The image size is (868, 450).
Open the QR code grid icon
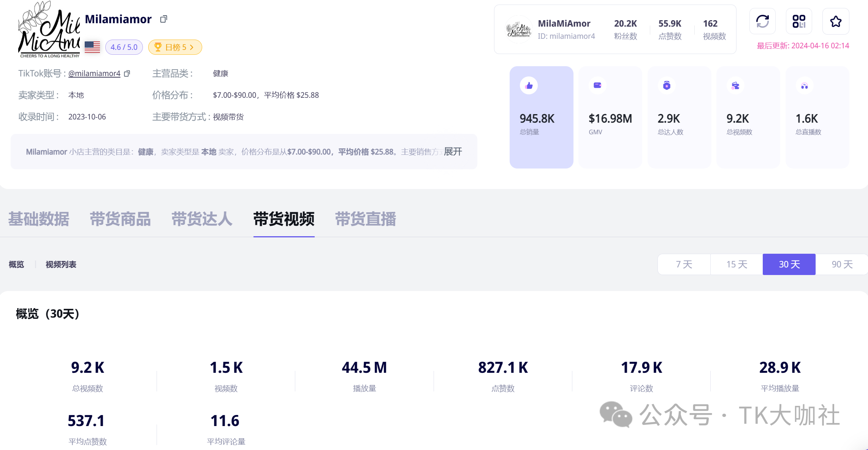coord(799,22)
